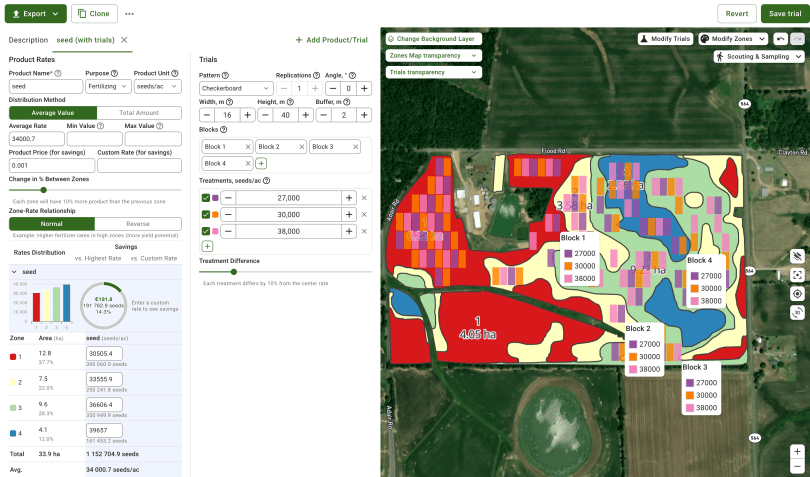Switch to the Description tab
This screenshot has height=477, width=810.
coord(28,40)
